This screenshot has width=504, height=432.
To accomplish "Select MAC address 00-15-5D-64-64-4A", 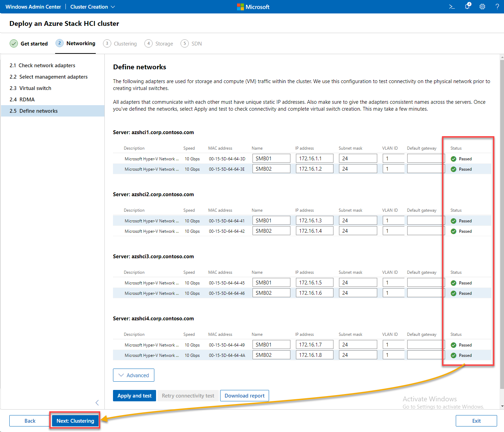I will coord(227,355).
